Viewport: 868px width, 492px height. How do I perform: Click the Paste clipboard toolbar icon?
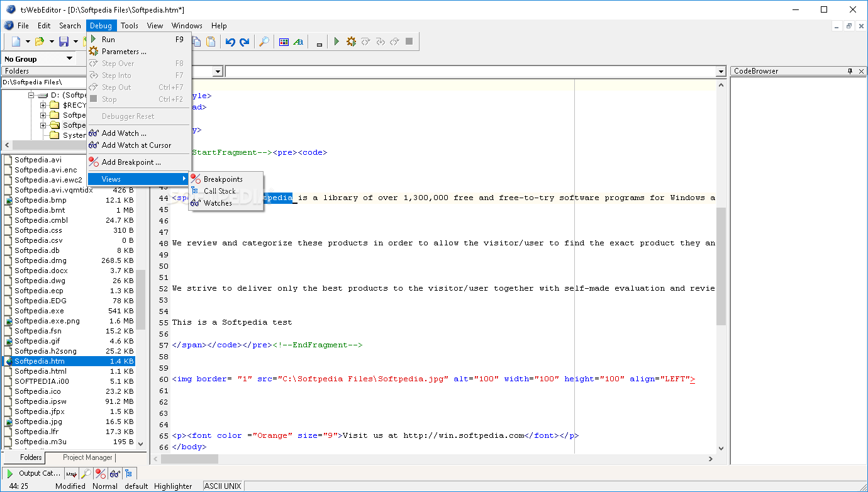(x=211, y=42)
